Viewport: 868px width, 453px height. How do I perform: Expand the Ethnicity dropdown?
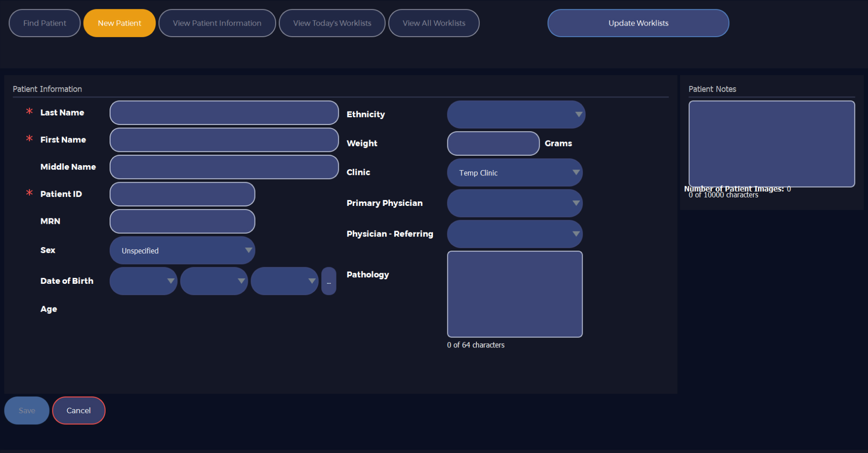[x=516, y=115]
